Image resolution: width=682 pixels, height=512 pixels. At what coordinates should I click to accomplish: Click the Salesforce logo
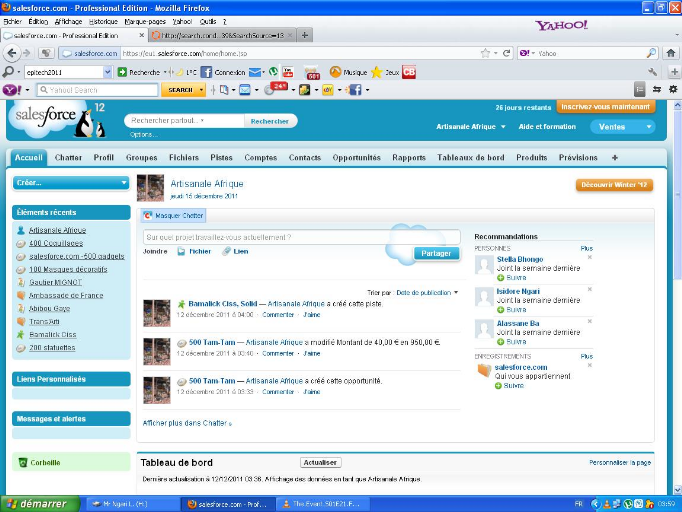coord(55,120)
